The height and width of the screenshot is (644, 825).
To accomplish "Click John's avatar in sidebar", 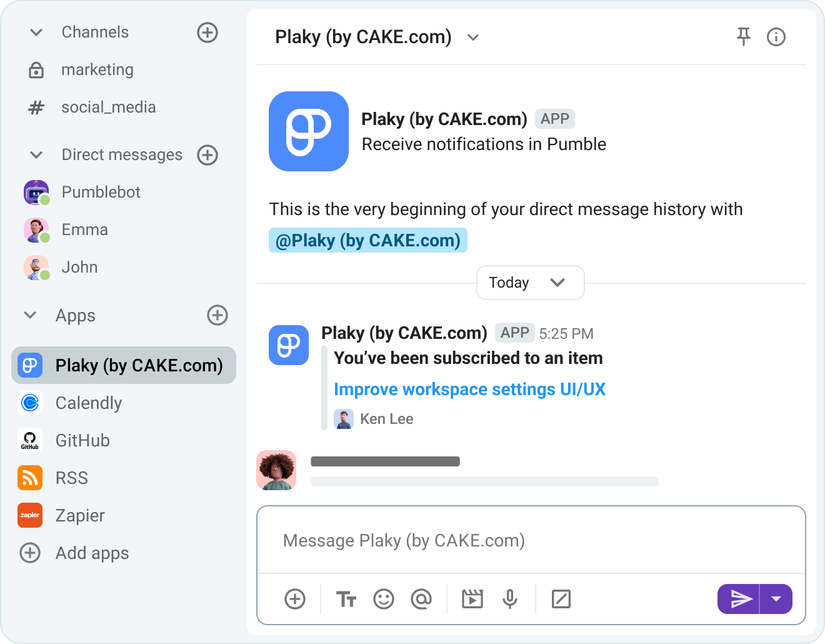I will (36, 268).
